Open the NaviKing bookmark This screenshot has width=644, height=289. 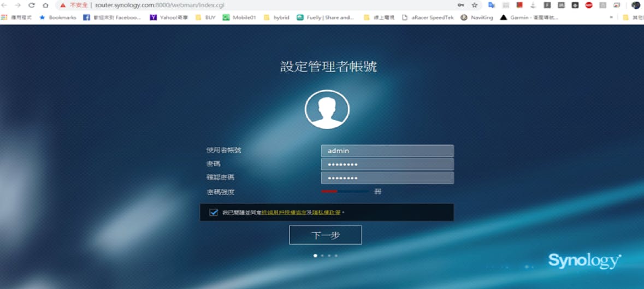click(477, 17)
